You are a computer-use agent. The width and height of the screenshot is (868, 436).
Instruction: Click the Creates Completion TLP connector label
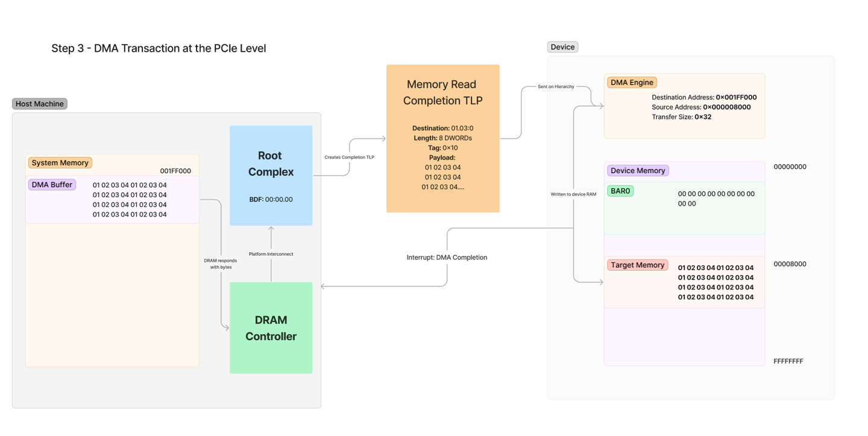coord(348,157)
